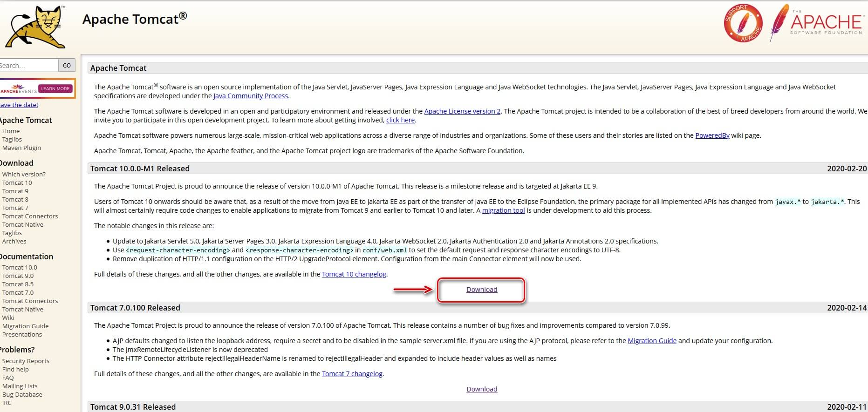Open Migration Guide in sidebar
The width and height of the screenshot is (868, 412).
(26, 326)
